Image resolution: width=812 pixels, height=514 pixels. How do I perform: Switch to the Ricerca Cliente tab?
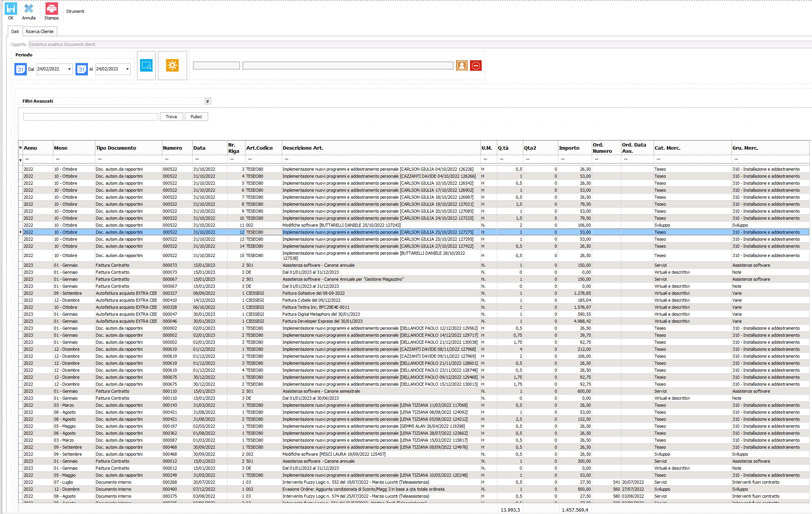coord(40,31)
